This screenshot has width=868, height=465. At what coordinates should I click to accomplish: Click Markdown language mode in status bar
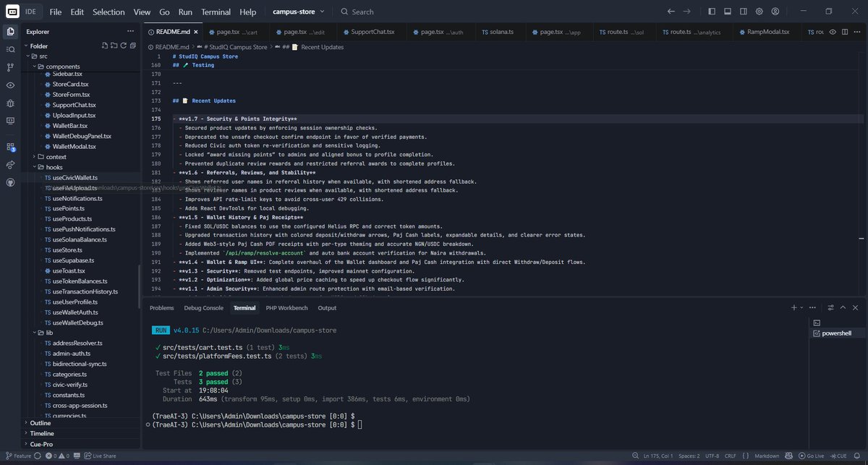pos(766,456)
